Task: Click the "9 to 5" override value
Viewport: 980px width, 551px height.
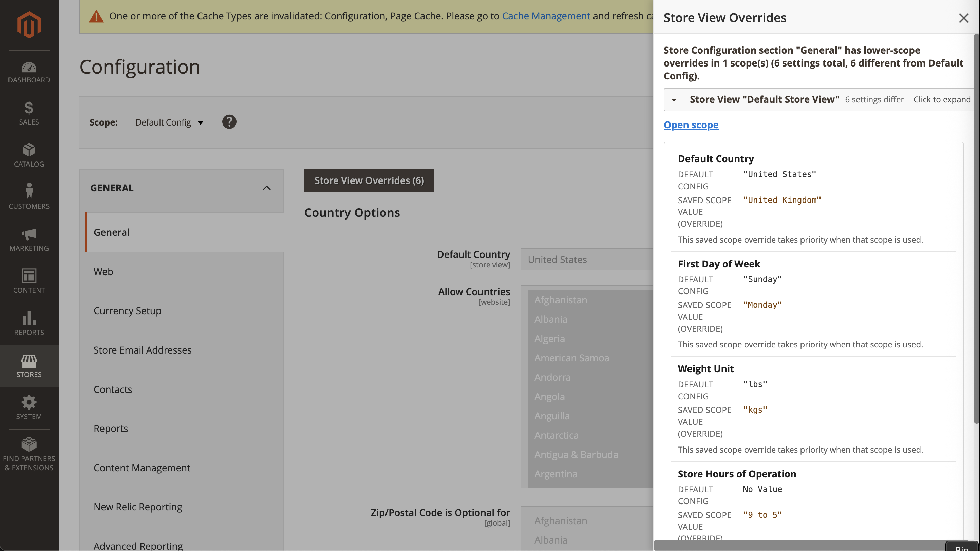Action: click(x=762, y=515)
